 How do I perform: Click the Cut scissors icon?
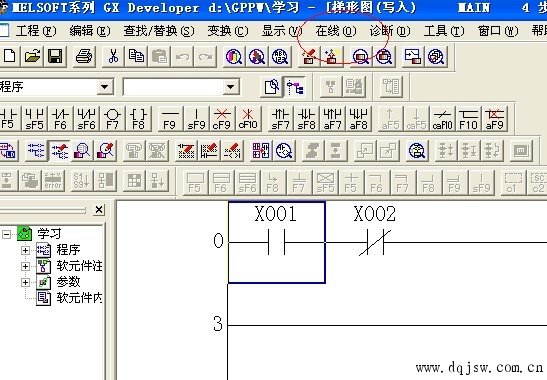(x=113, y=57)
